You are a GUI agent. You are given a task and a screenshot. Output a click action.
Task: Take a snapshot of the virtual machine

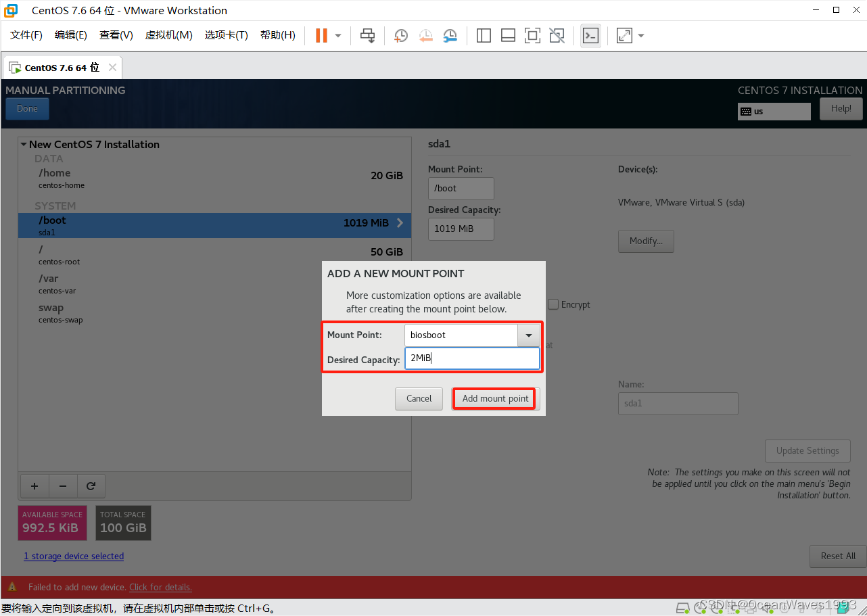[x=401, y=35]
